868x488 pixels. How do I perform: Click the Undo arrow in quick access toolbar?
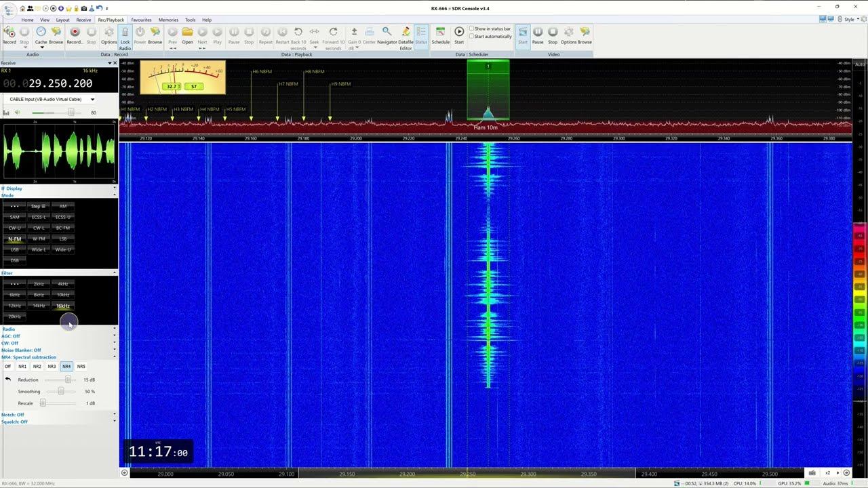98,8
